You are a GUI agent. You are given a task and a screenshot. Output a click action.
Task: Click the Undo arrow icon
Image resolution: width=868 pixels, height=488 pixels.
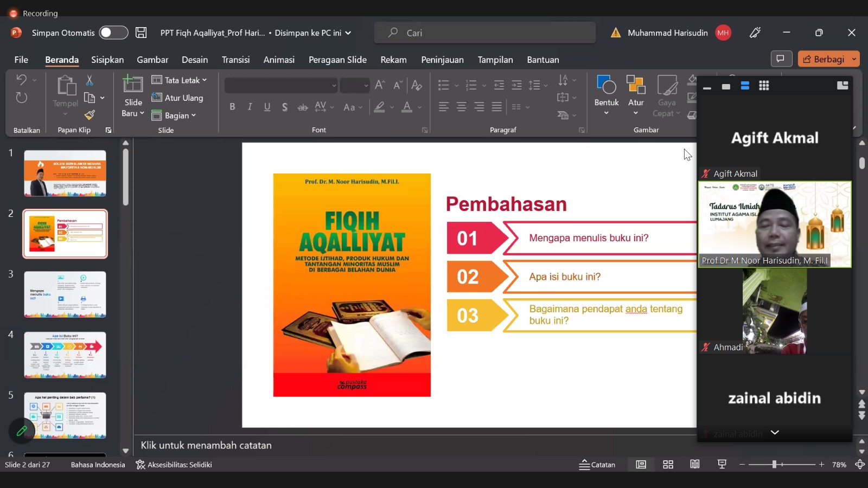click(x=21, y=80)
